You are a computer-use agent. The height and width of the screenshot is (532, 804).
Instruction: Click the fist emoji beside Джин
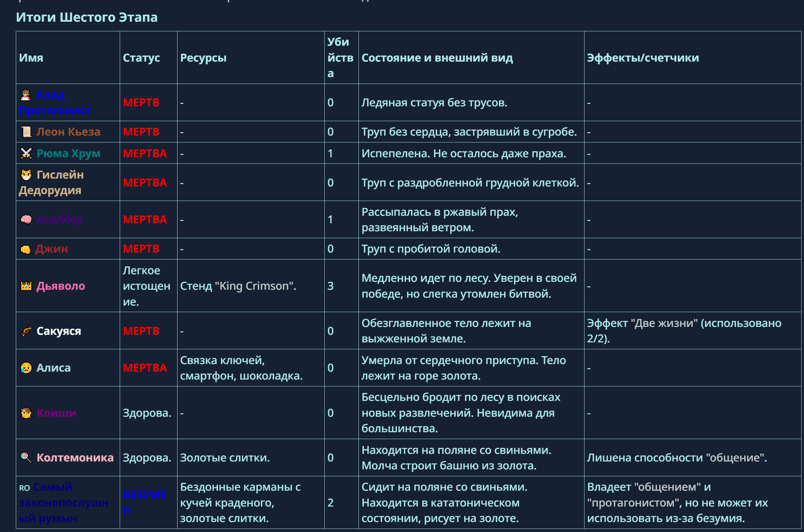(26, 249)
